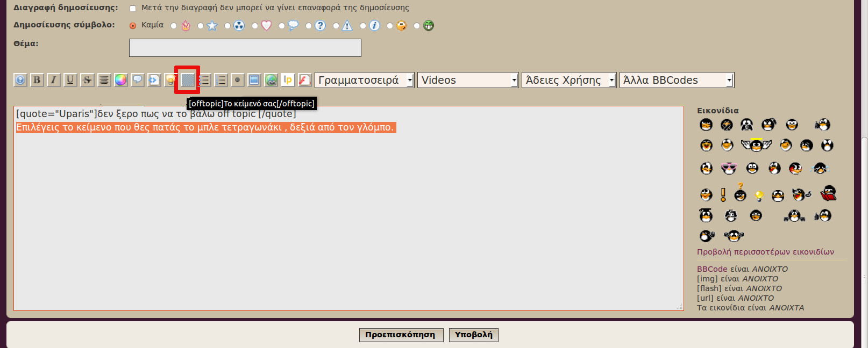Select the heart post icon radio button
Screen dimensions: 868x348
coord(255,26)
